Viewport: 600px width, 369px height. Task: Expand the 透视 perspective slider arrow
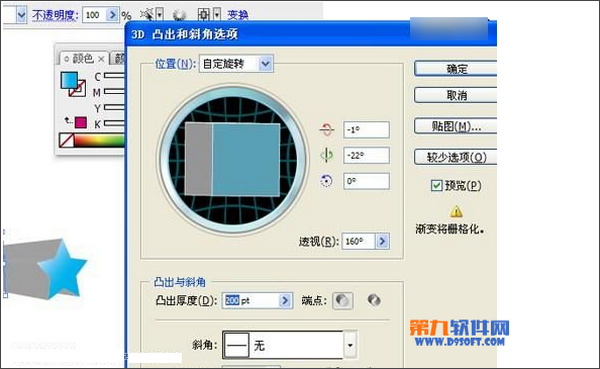[x=382, y=241]
